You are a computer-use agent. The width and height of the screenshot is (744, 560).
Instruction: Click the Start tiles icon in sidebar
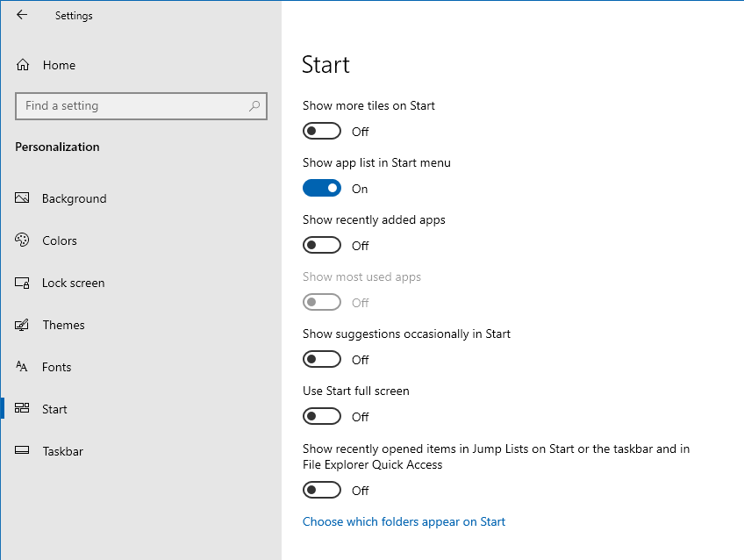coord(21,408)
